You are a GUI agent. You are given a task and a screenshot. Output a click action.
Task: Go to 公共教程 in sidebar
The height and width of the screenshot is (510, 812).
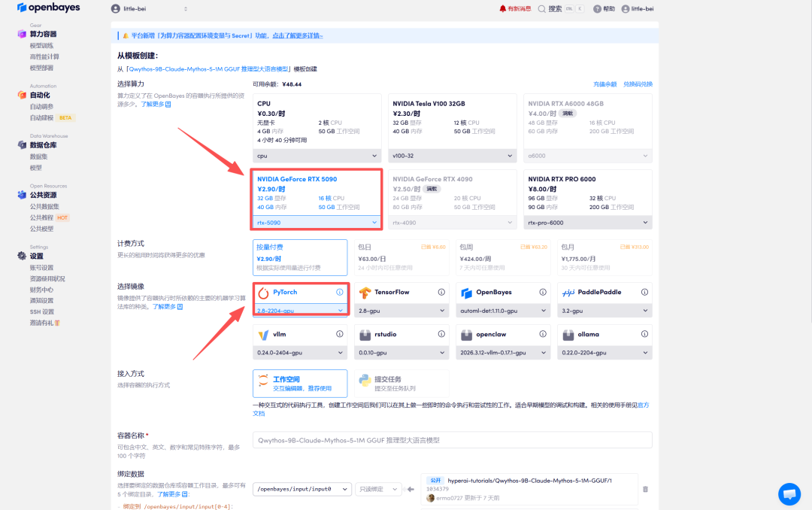click(x=41, y=217)
